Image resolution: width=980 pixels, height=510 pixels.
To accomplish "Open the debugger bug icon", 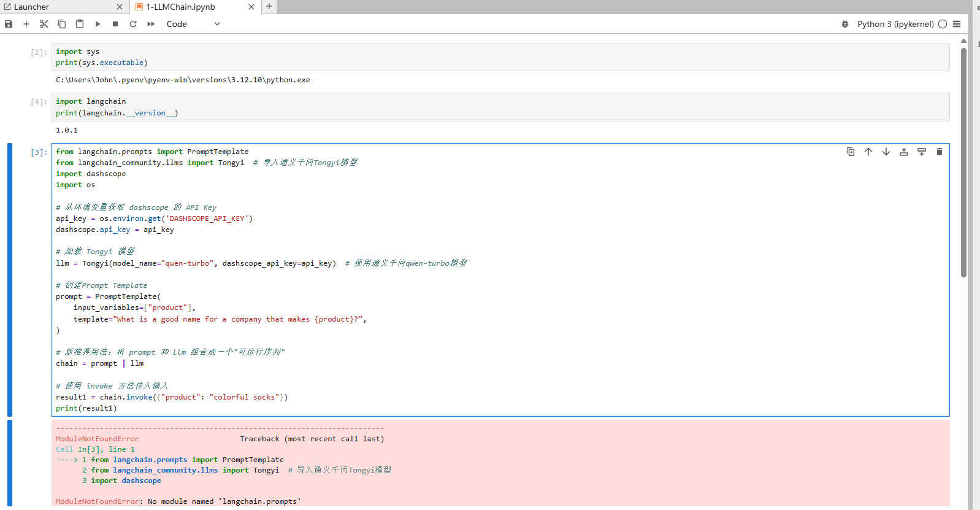I will point(845,24).
